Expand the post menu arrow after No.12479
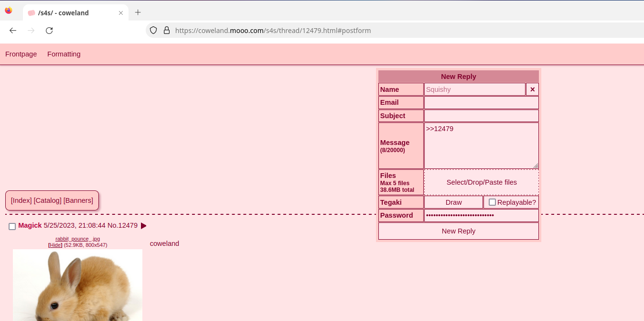 pos(144,226)
